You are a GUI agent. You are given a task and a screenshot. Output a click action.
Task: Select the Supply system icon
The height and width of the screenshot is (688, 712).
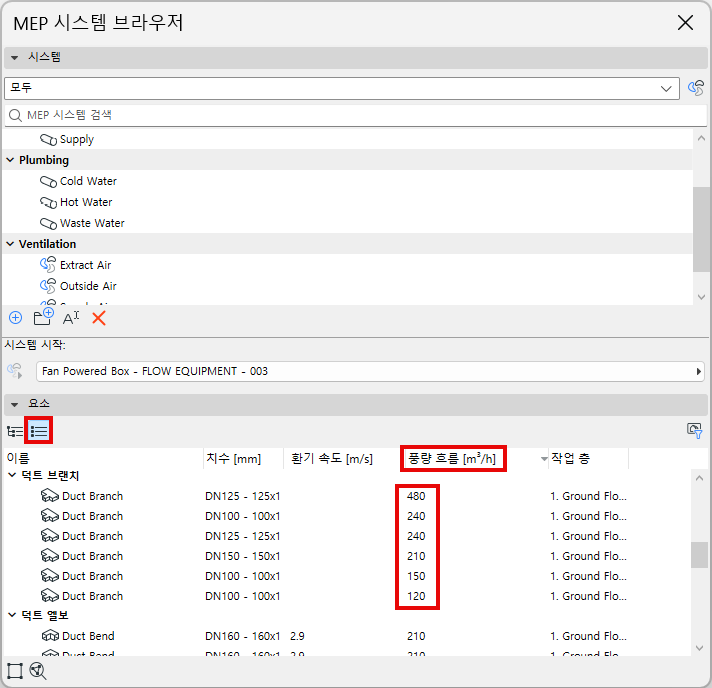pos(48,139)
